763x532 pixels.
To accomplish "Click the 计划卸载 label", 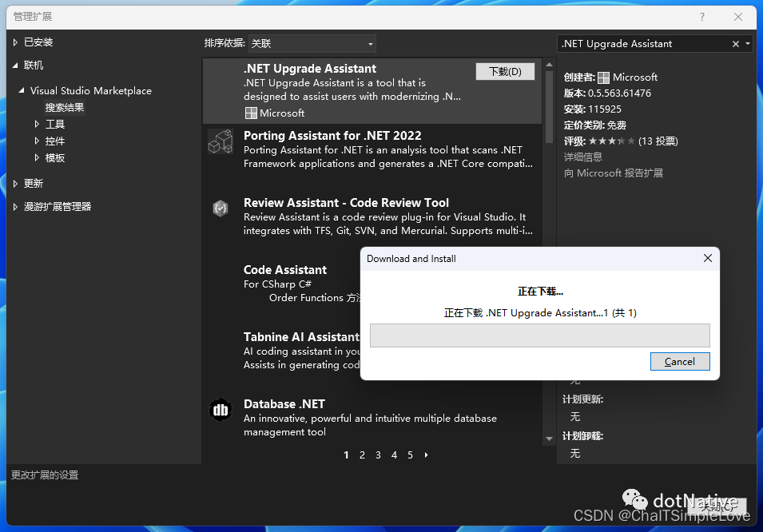I will pos(582,436).
